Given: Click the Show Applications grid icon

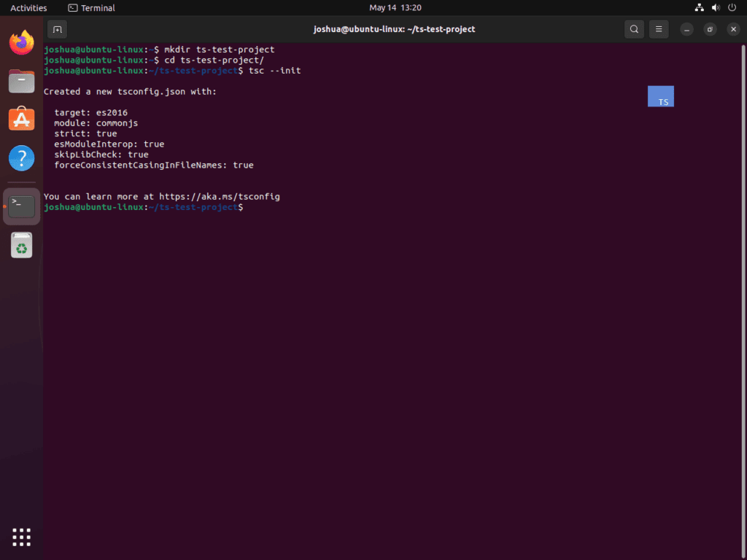Looking at the screenshot, I should coord(21,537).
